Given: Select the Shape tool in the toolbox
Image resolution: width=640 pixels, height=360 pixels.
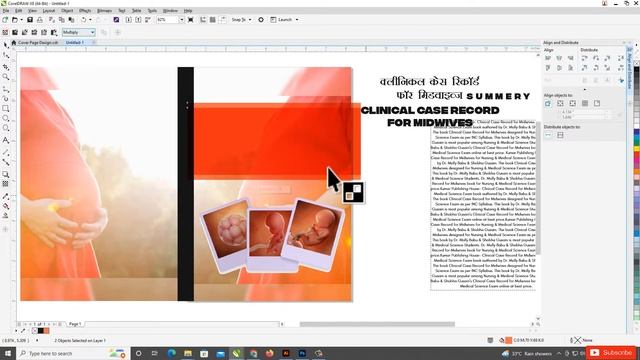Looking at the screenshot, I should click(6, 55).
